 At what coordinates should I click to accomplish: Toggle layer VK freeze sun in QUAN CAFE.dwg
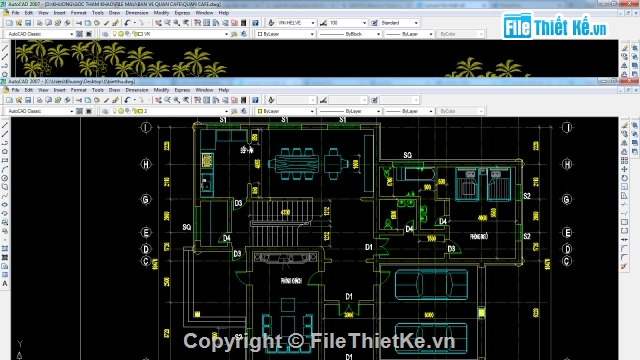click(x=121, y=34)
